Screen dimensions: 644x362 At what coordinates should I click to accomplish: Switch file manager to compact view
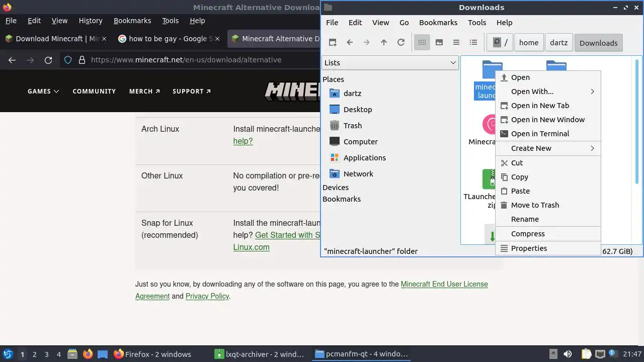pyautogui.click(x=456, y=43)
